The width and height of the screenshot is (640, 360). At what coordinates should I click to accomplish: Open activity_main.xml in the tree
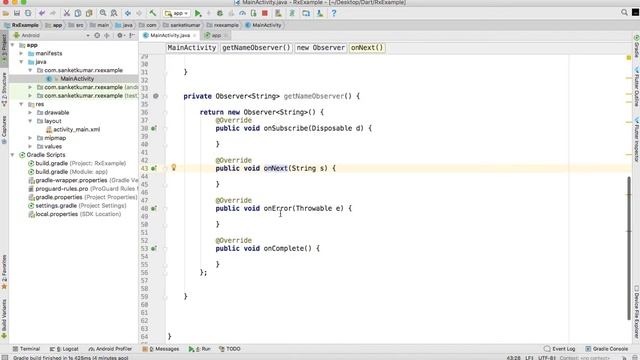point(77,129)
